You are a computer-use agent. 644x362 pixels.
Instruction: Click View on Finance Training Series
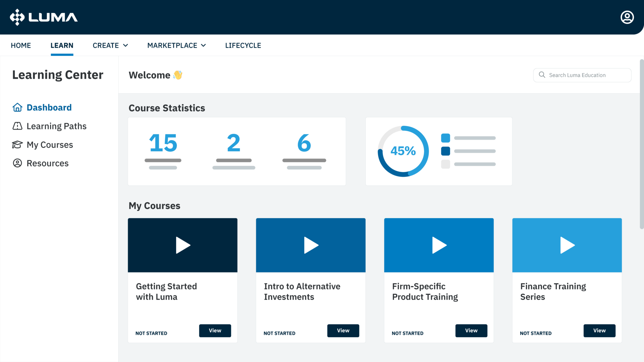[599, 331]
